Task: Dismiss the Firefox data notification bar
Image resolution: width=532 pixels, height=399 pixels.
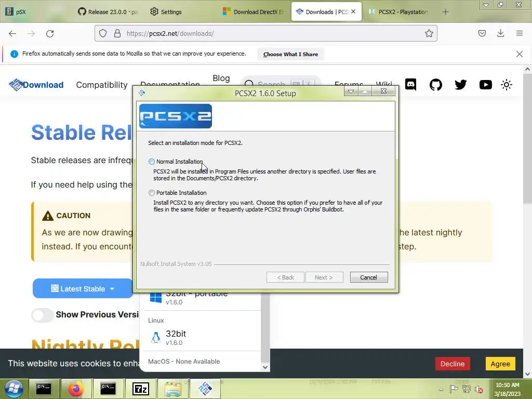Action: pos(519,54)
